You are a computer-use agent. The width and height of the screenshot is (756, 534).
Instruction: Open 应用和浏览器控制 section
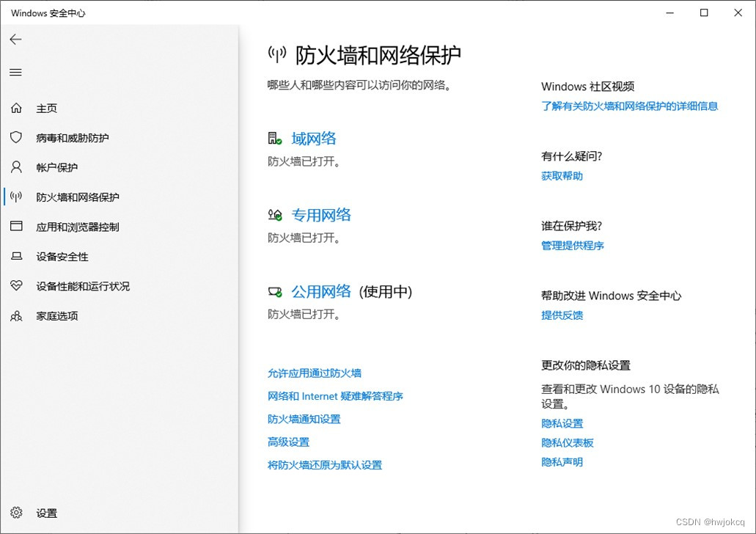78,227
